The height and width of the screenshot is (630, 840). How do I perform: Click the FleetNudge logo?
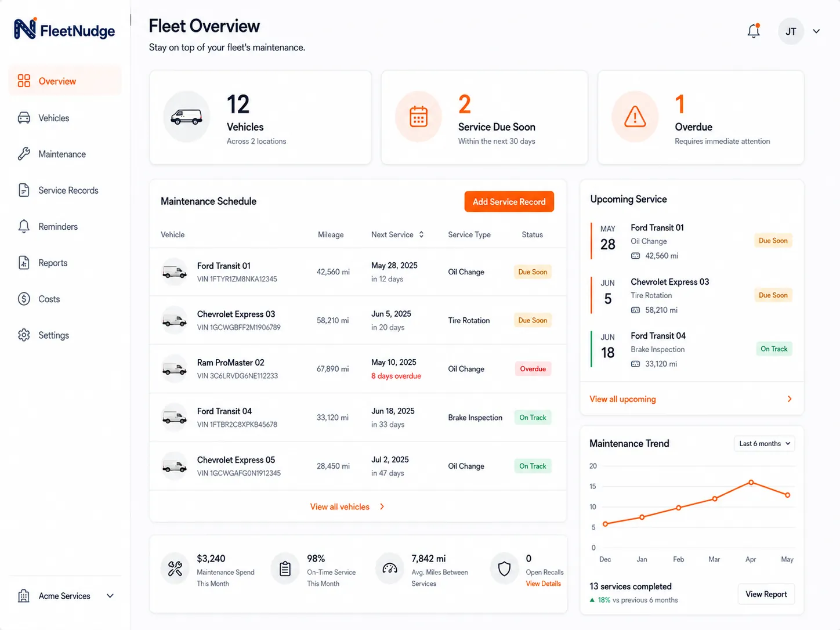[x=64, y=30]
